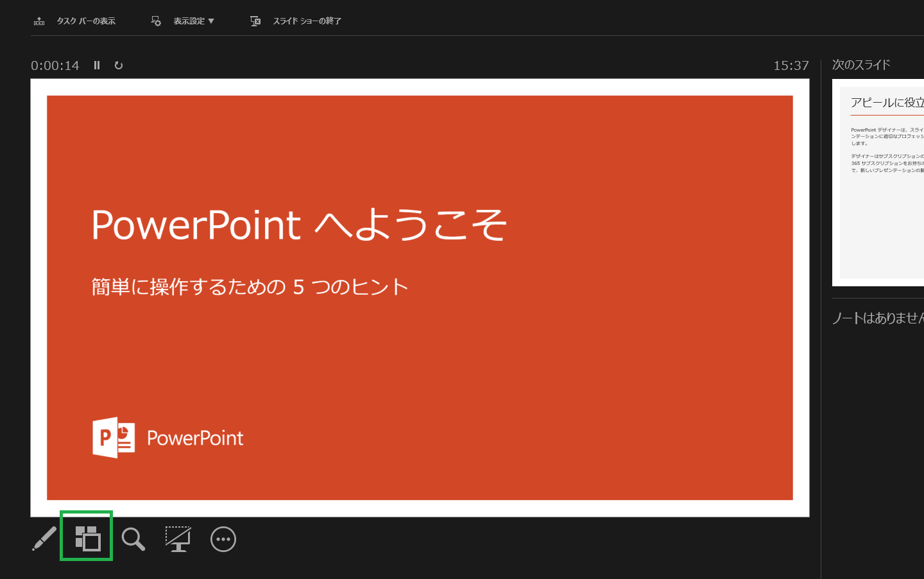
Task: Click the current slide PowerPoint へようこそ
Action: pos(420,298)
